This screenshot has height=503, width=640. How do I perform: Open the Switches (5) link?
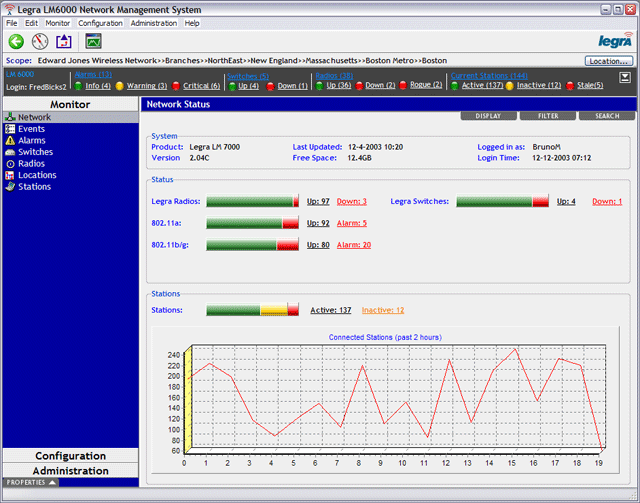tap(248, 76)
